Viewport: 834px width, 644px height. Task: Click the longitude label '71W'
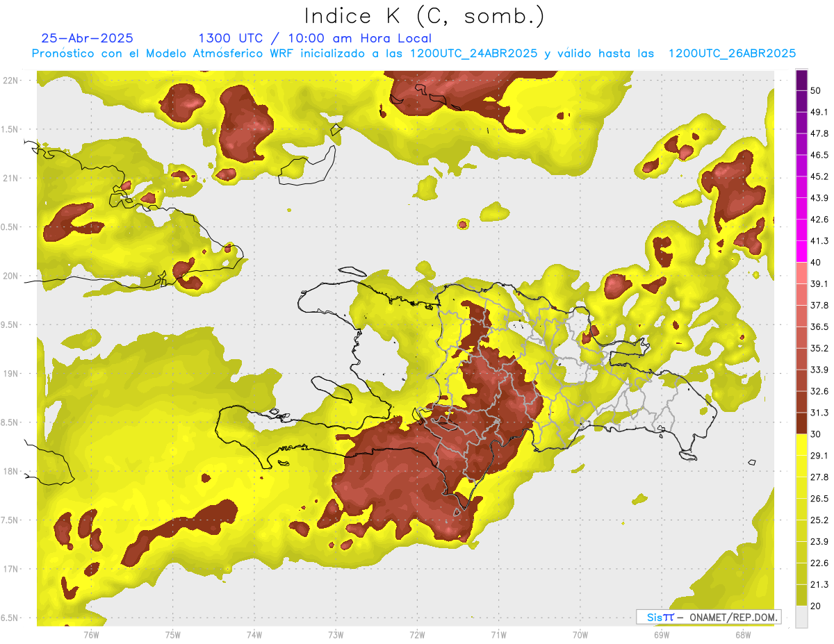pyautogui.click(x=498, y=635)
